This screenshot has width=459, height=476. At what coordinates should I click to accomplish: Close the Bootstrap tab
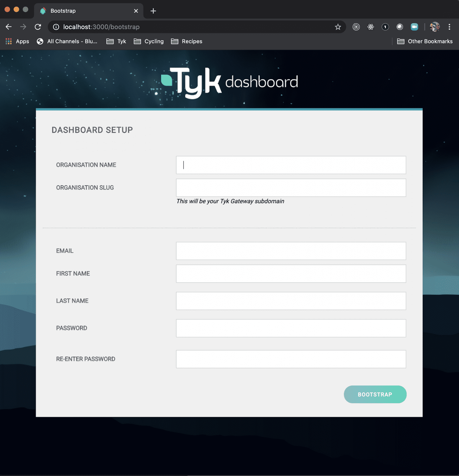(136, 11)
